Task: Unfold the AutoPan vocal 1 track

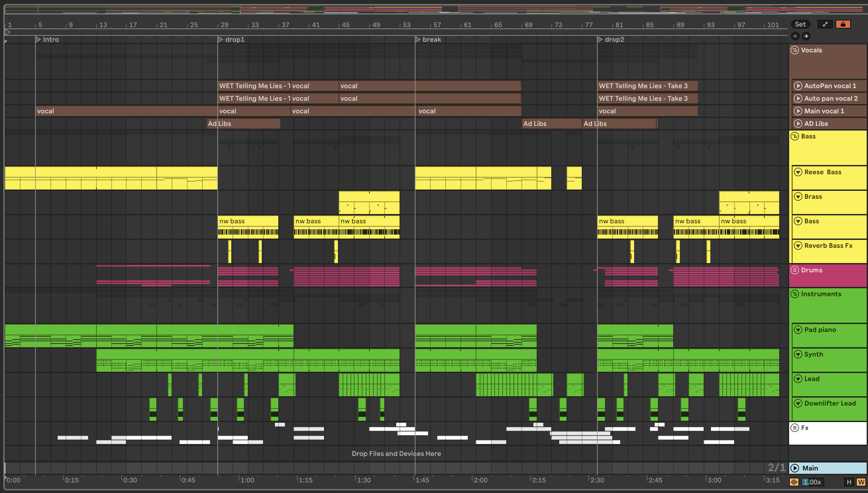Action: (x=798, y=86)
